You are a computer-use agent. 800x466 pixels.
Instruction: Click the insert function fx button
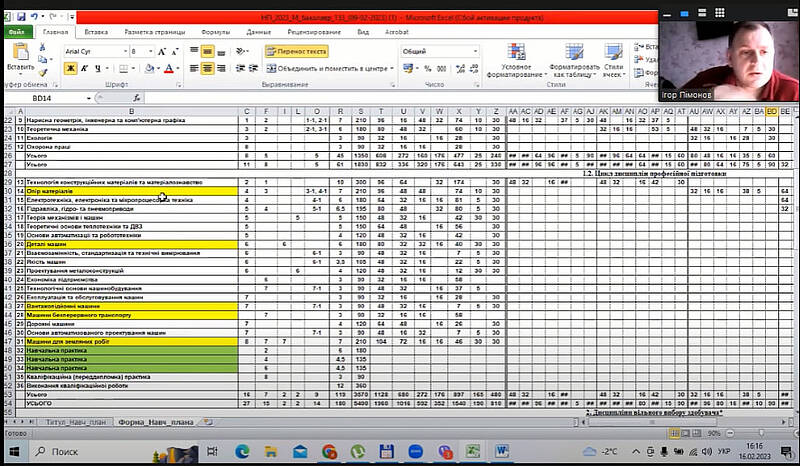click(136, 98)
